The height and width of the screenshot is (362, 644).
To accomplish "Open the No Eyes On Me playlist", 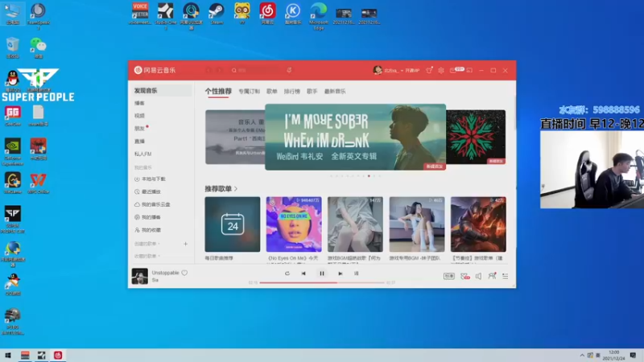I will (294, 224).
